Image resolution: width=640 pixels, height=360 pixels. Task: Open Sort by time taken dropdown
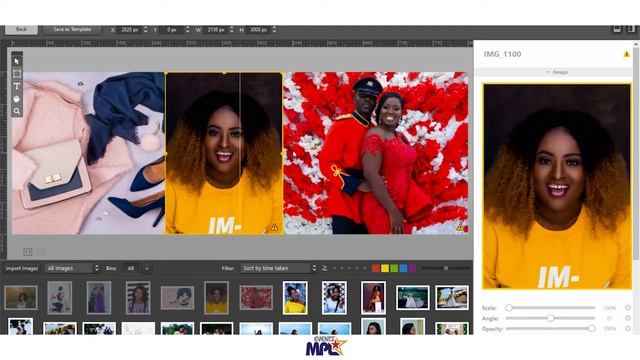pos(278,268)
